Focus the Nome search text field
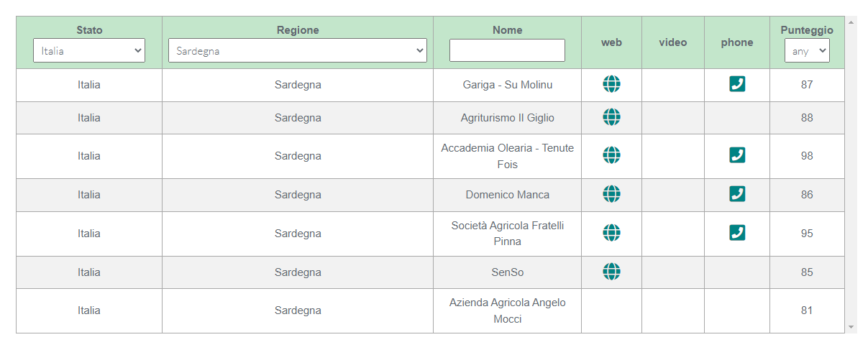 click(x=507, y=50)
